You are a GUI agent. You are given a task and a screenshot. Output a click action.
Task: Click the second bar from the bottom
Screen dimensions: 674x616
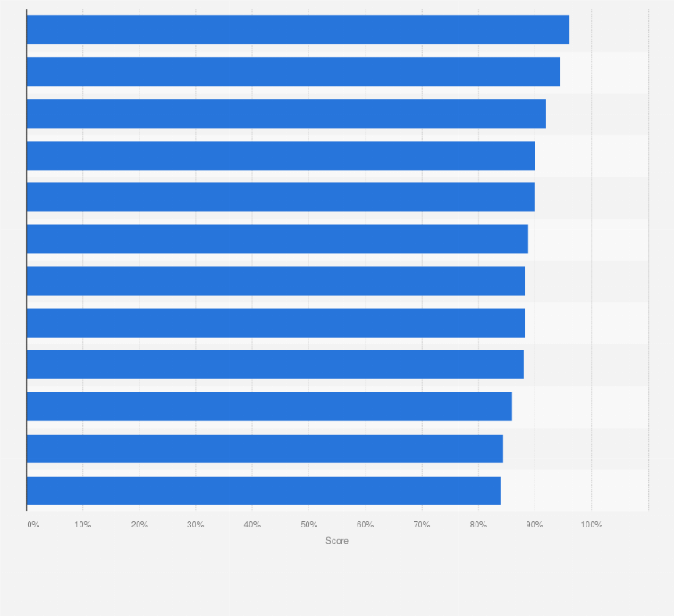265,448
